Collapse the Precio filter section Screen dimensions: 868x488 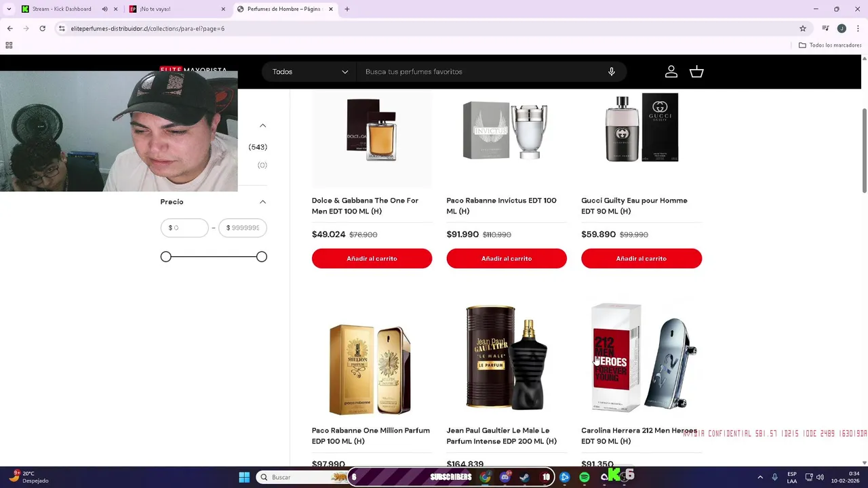262,202
